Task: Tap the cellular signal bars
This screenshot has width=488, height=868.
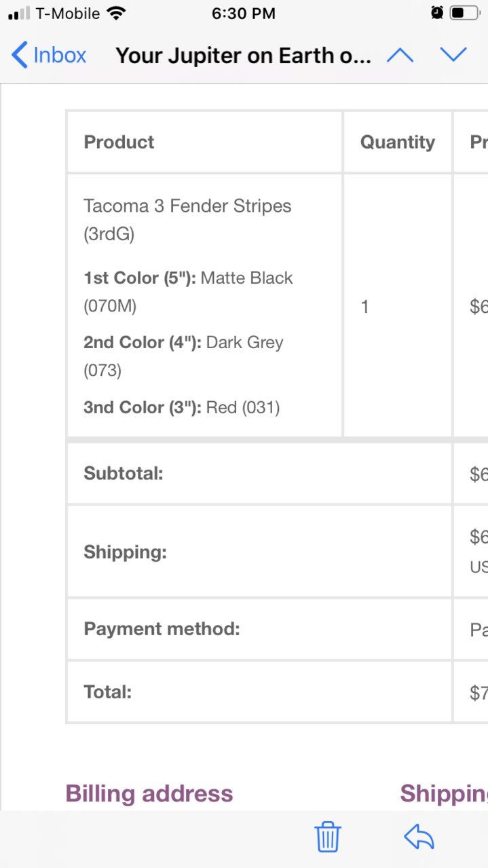Action: pyautogui.click(x=19, y=14)
